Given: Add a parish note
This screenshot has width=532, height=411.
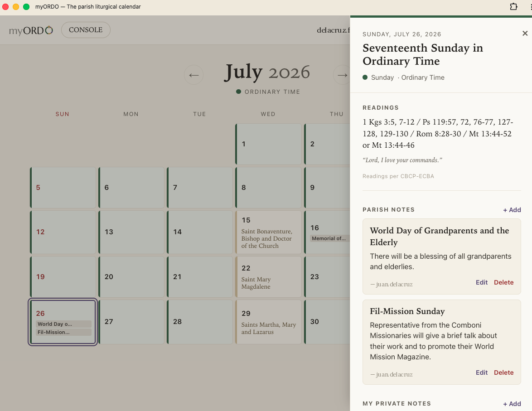Looking at the screenshot, I should (x=512, y=210).
